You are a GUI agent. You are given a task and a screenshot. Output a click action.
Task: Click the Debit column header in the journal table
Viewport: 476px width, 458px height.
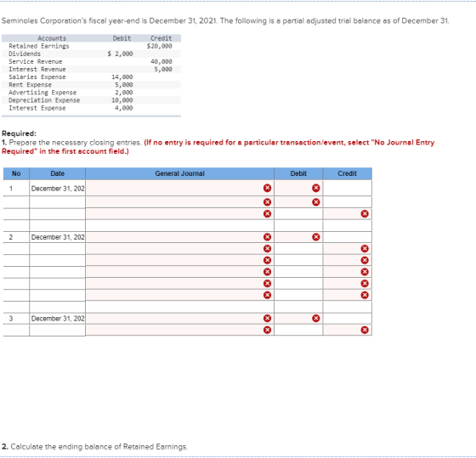298,173
